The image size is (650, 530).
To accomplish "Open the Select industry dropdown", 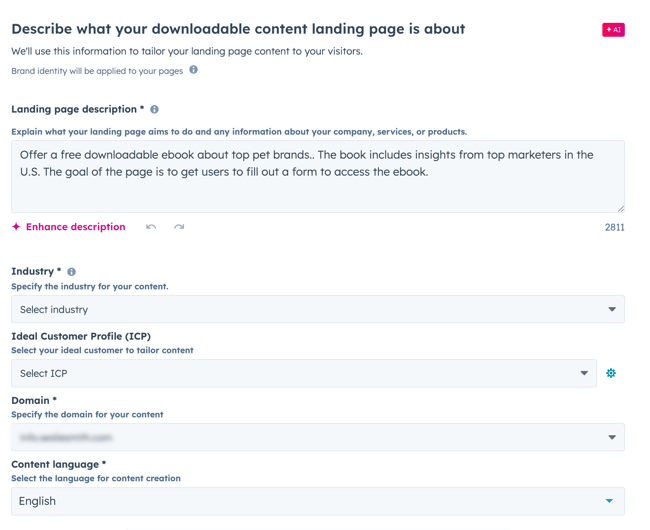I will (318, 309).
